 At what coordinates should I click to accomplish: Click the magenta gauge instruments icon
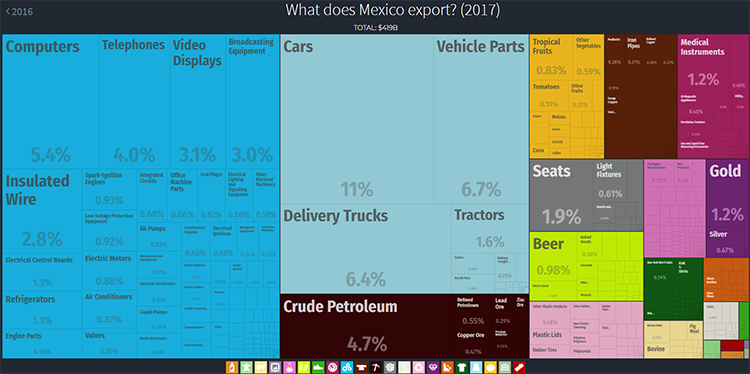[332, 367]
